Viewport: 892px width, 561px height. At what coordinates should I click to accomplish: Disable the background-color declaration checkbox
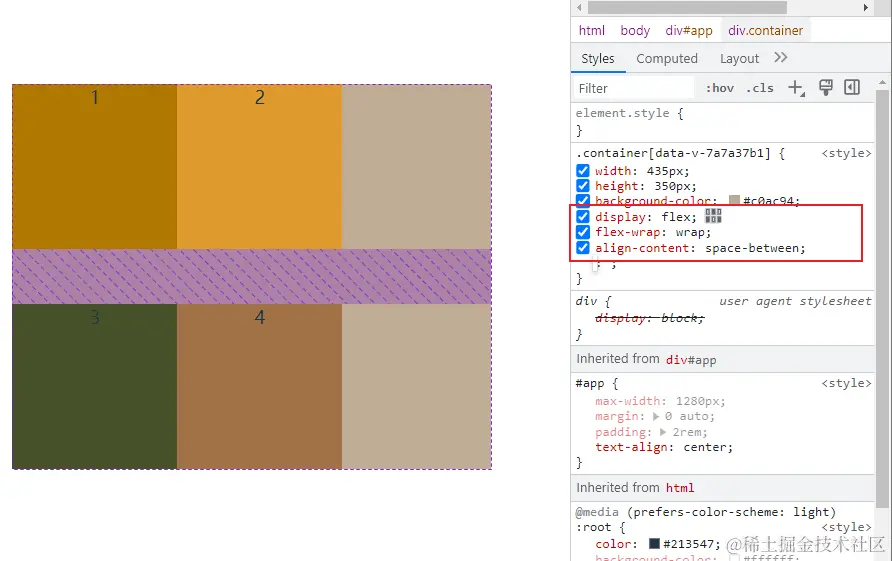coord(583,200)
